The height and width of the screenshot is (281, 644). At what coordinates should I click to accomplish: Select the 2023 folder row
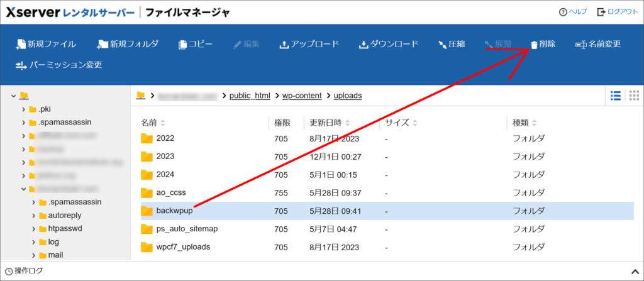387,157
